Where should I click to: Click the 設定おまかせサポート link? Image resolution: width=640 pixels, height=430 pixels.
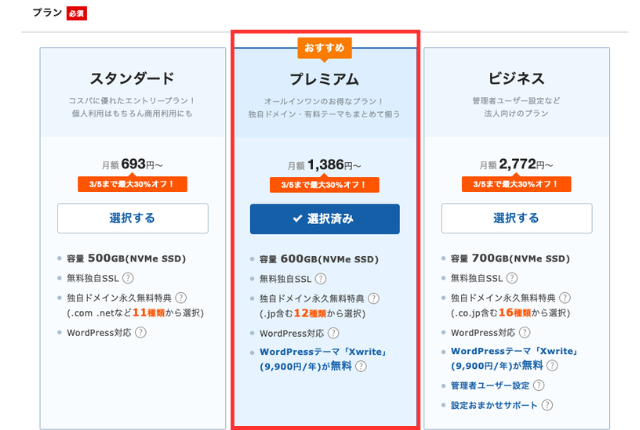coord(493,405)
